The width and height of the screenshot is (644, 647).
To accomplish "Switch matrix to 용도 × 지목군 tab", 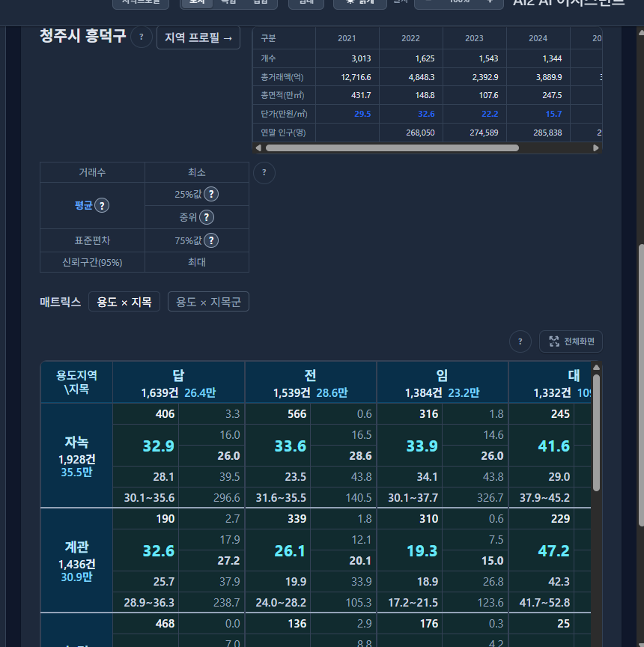I will click(208, 302).
